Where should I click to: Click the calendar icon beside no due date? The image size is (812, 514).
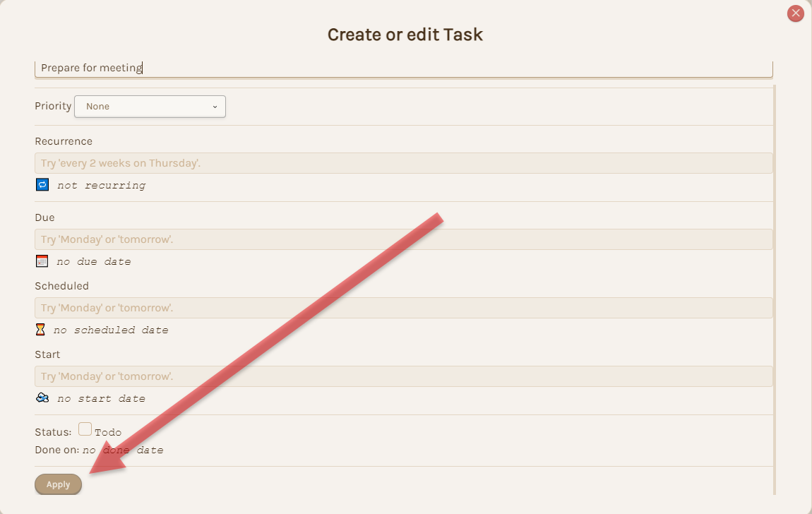(42, 261)
